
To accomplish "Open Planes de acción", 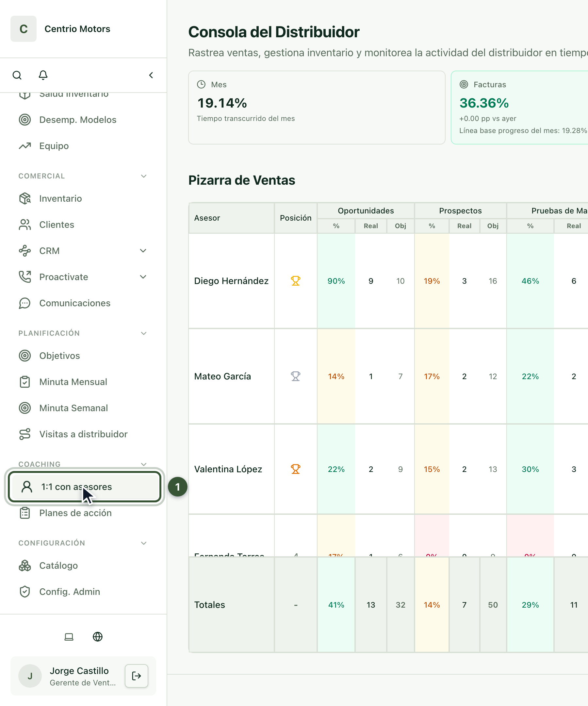I will click(83, 513).
